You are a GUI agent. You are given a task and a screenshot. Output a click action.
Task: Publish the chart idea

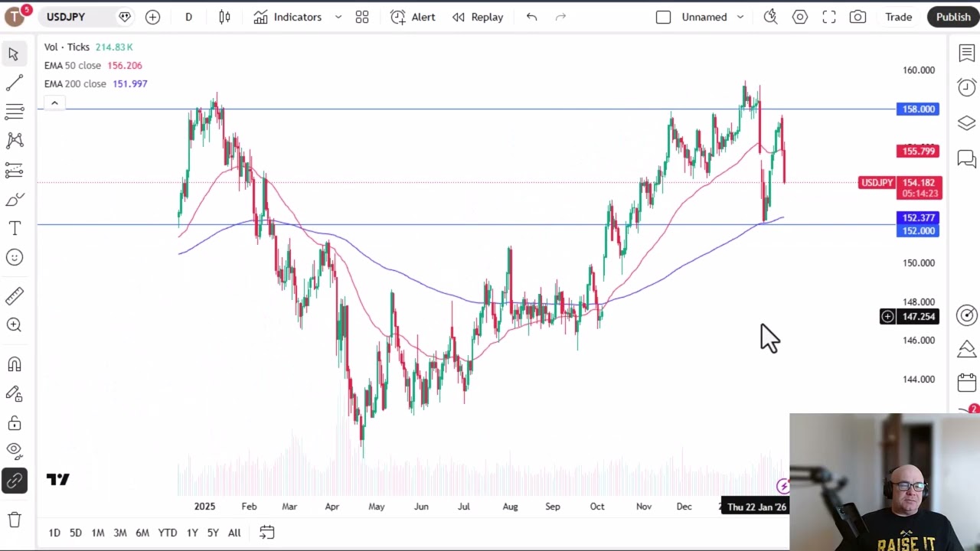(x=953, y=17)
